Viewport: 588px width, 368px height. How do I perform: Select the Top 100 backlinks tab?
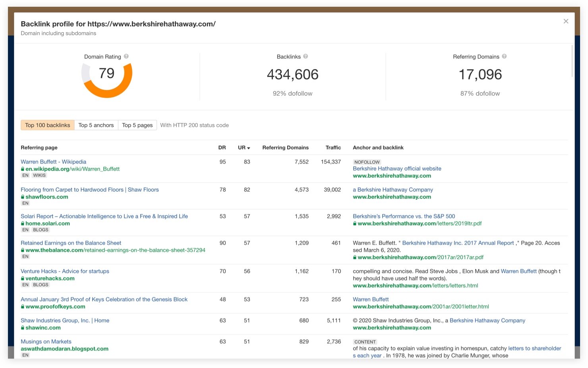tap(48, 125)
